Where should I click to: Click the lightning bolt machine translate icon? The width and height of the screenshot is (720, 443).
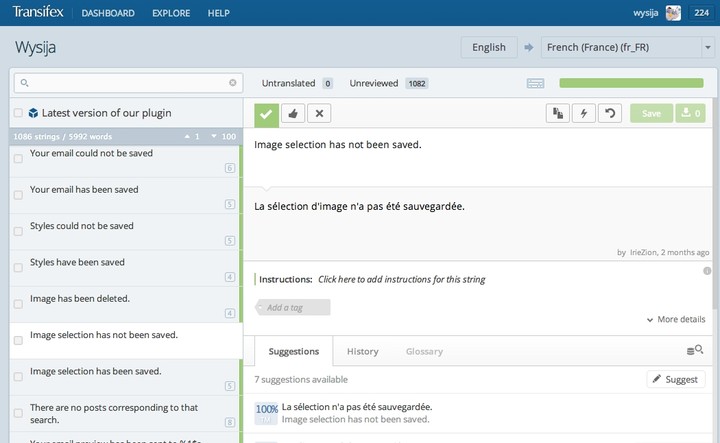click(584, 113)
